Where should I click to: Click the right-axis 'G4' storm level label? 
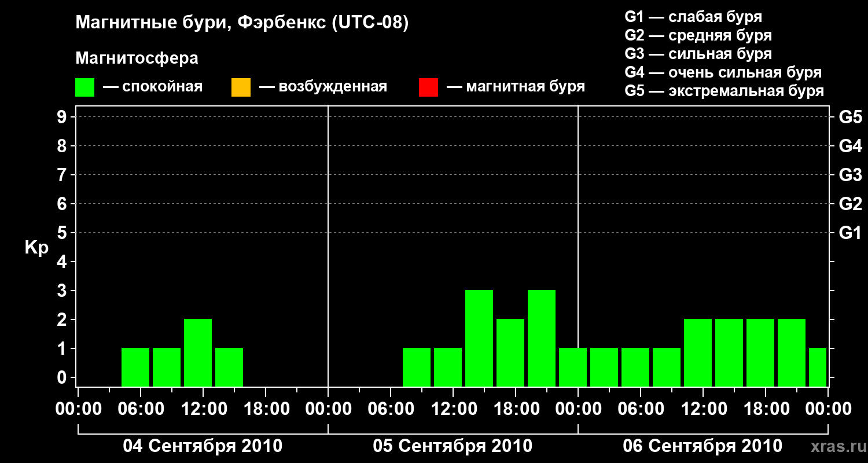851,146
